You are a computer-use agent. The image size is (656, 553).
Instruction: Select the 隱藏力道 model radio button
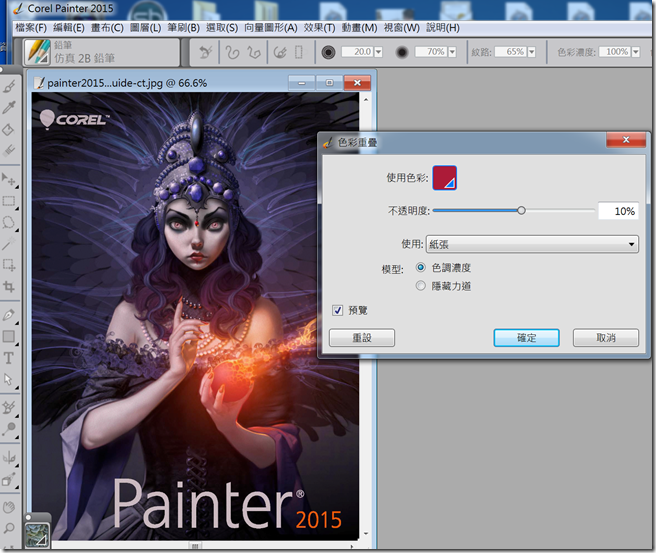[420, 286]
